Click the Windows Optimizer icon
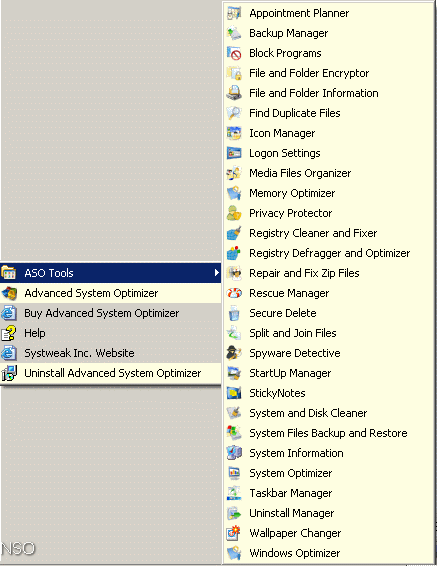 tap(234, 553)
